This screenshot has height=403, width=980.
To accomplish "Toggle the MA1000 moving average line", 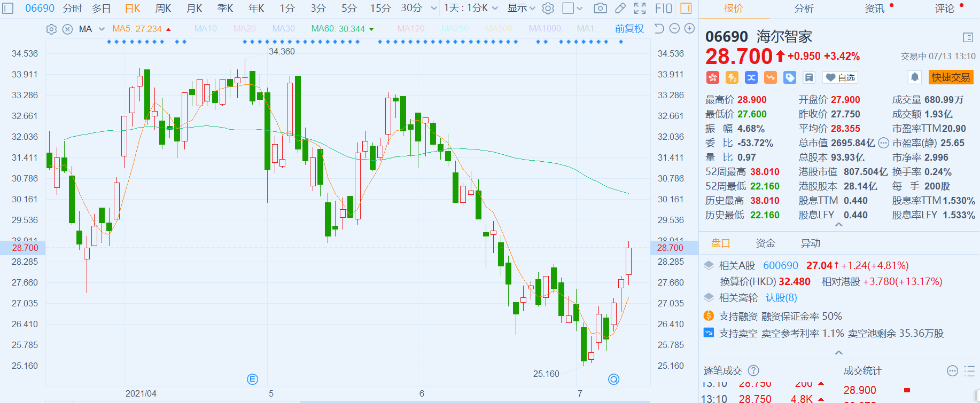I will pyautogui.click(x=546, y=29).
